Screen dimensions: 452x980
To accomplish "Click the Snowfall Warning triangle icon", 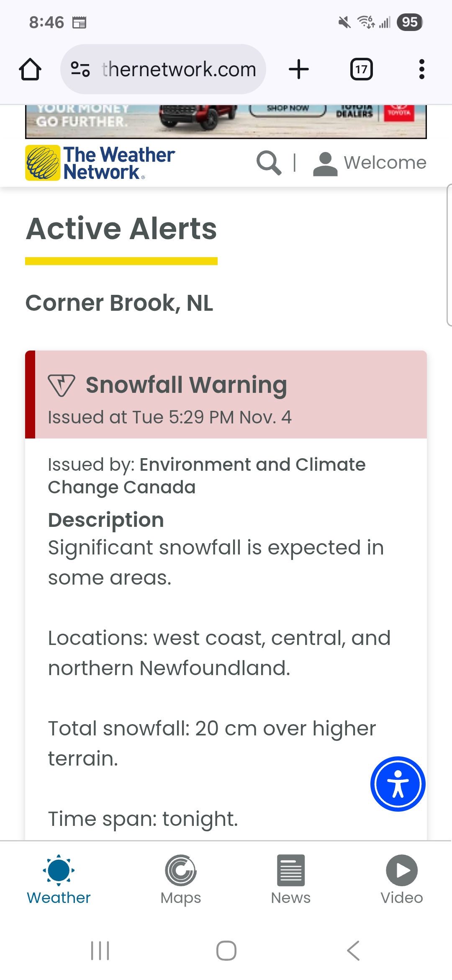I will coord(62,385).
